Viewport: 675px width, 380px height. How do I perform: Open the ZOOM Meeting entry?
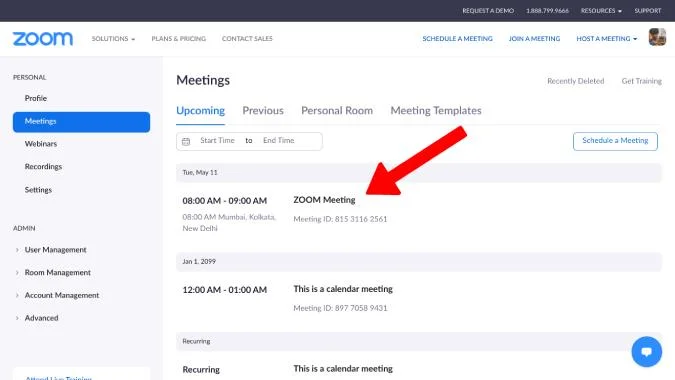tap(324, 200)
